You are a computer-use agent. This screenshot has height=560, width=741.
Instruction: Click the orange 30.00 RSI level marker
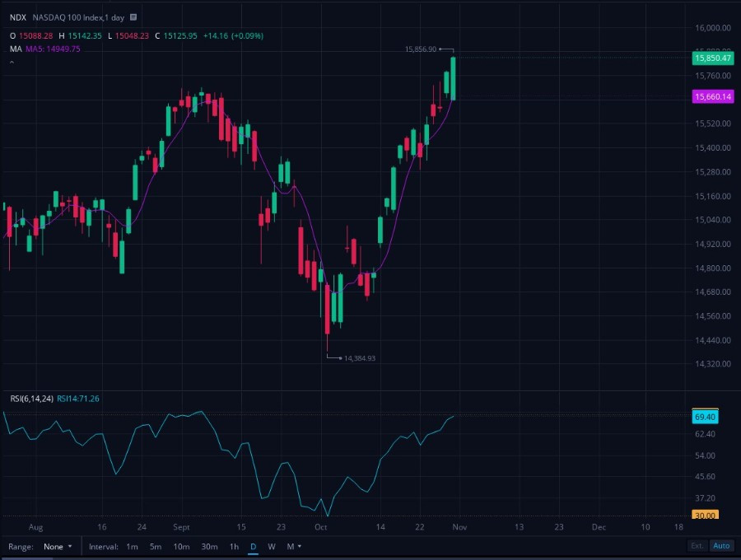click(705, 515)
